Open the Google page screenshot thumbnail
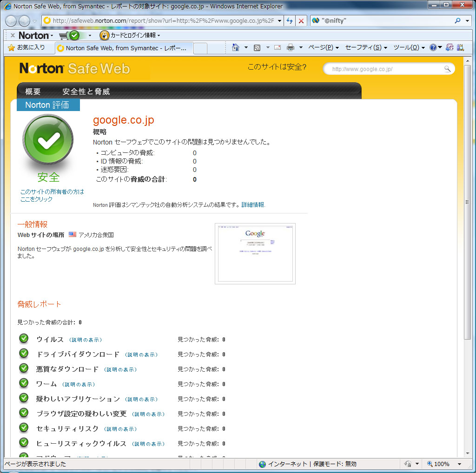The image size is (476, 473). [x=255, y=254]
